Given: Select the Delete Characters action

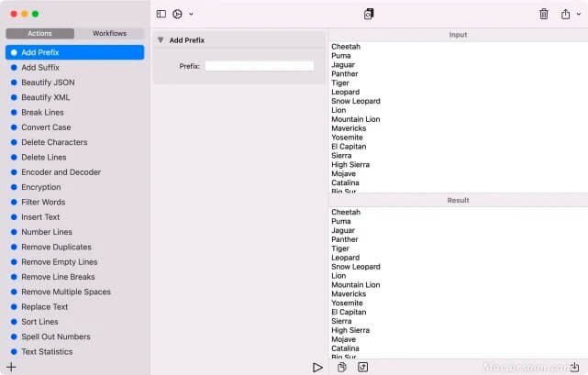Looking at the screenshot, I should tap(74, 142).
